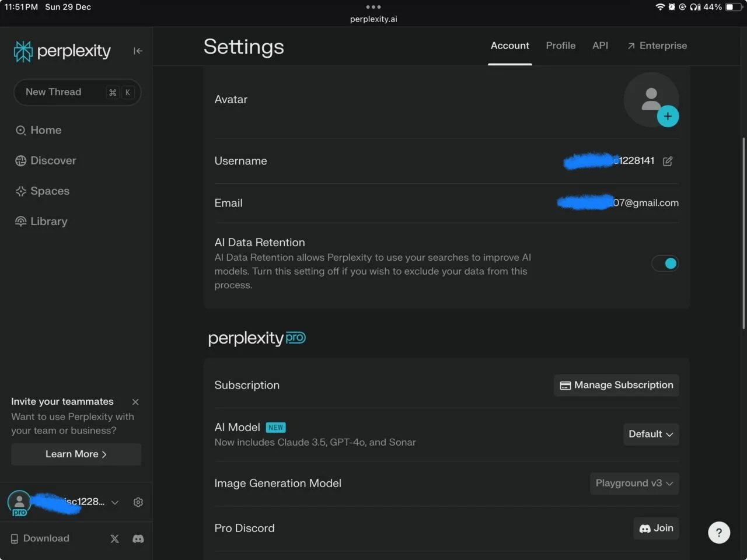Tap the perplexity.ai address label
The width and height of the screenshot is (747, 560).
(x=373, y=19)
